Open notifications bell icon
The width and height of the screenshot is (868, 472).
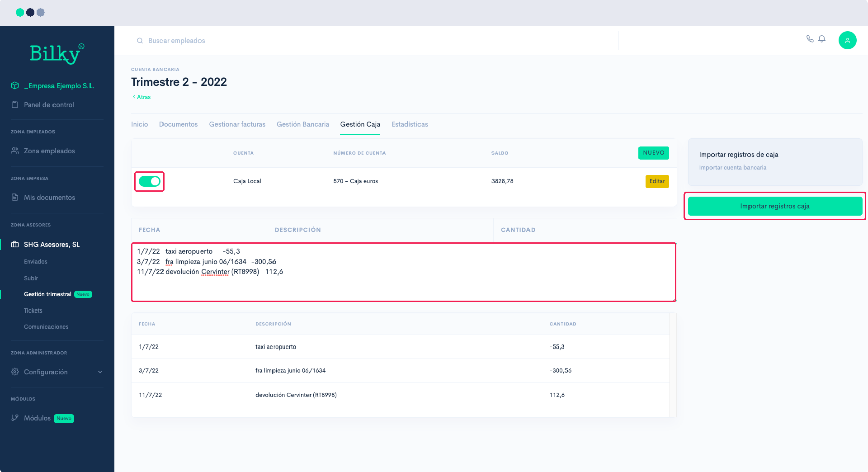pyautogui.click(x=822, y=39)
